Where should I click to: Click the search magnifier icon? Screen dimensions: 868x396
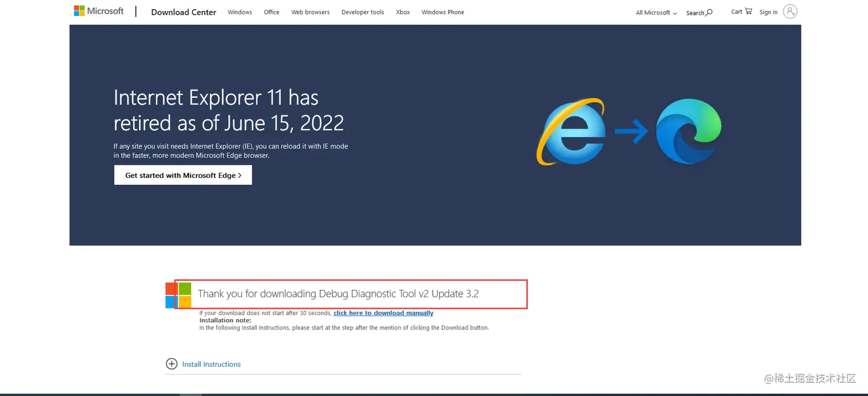709,12
